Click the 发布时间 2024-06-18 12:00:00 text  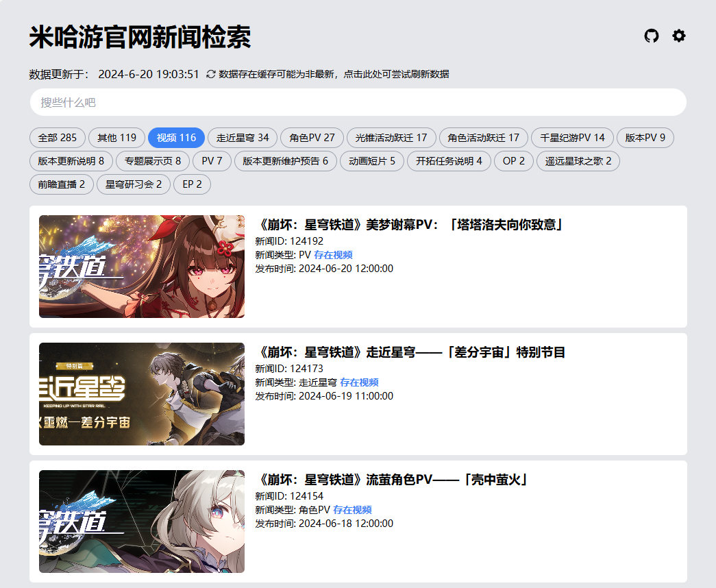tap(324, 524)
